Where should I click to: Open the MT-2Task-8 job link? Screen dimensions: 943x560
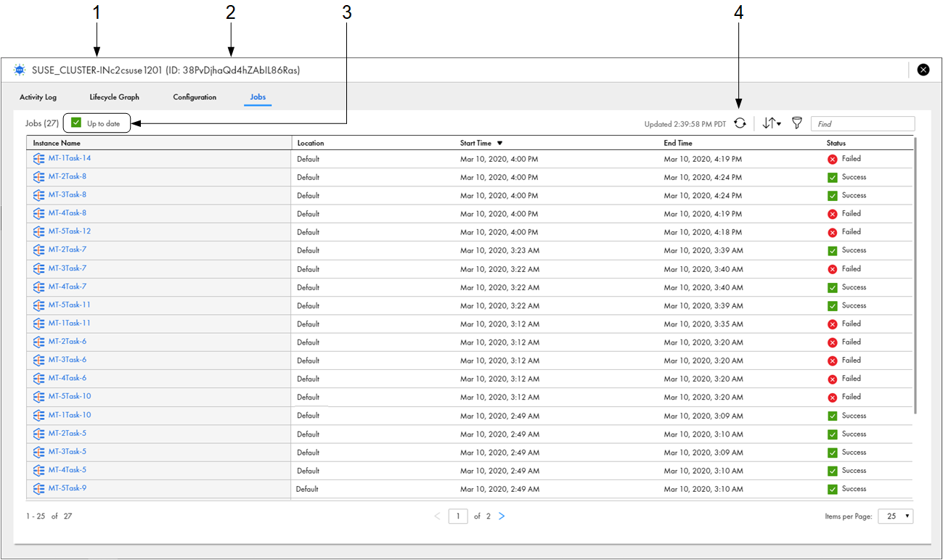pos(68,176)
